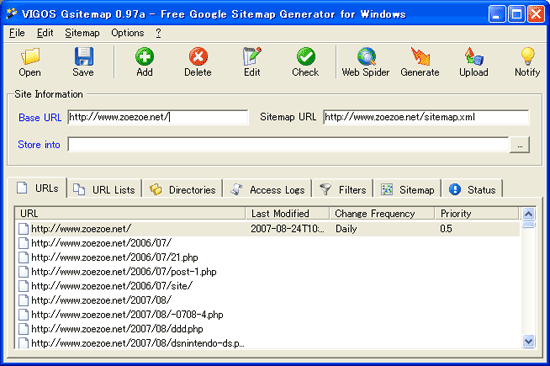This screenshot has width=550, height=366.
Task: Select the 2007/08/-0708-4.php URL row
Action: click(x=268, y=314)
